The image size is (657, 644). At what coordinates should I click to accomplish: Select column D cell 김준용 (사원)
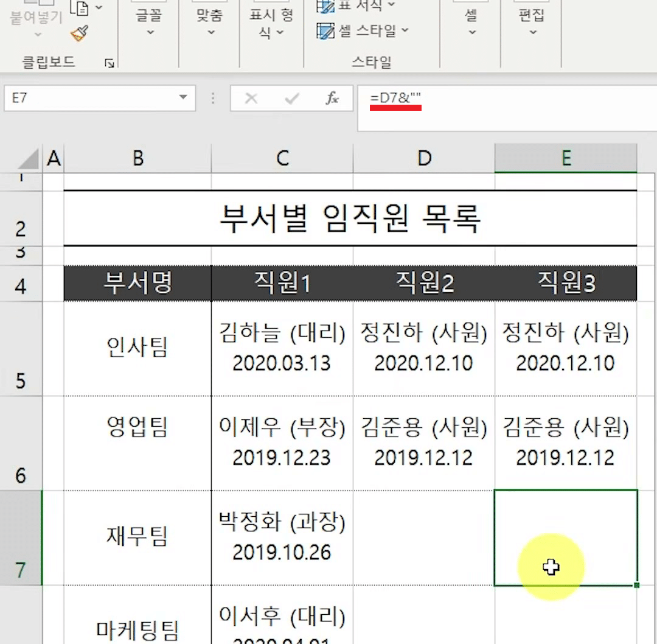coord(424,443)
